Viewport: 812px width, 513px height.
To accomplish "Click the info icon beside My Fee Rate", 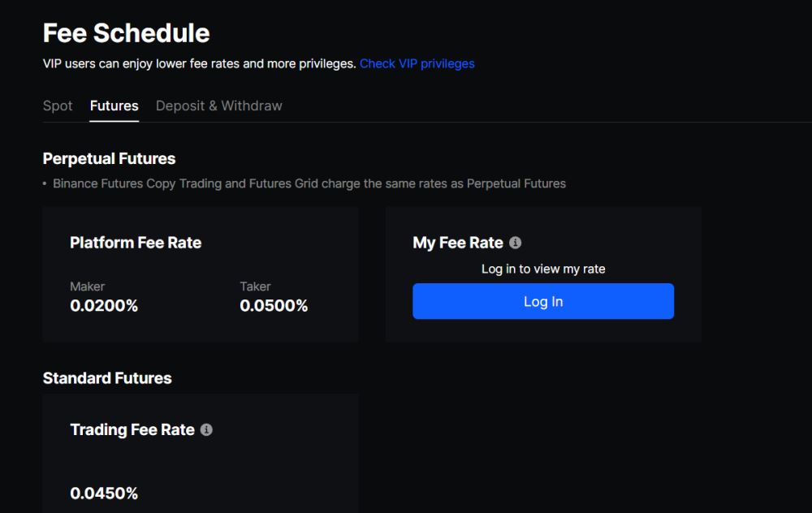I will pyautogui.click(x=515, y=243).
